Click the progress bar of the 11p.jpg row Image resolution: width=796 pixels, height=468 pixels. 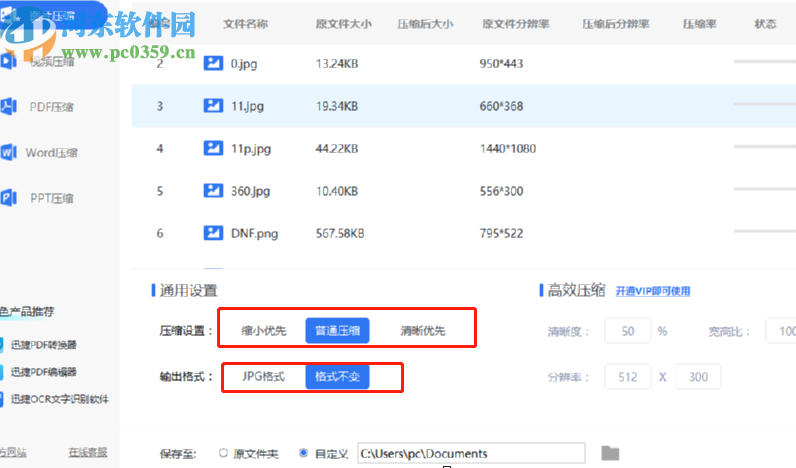point(765,146)
